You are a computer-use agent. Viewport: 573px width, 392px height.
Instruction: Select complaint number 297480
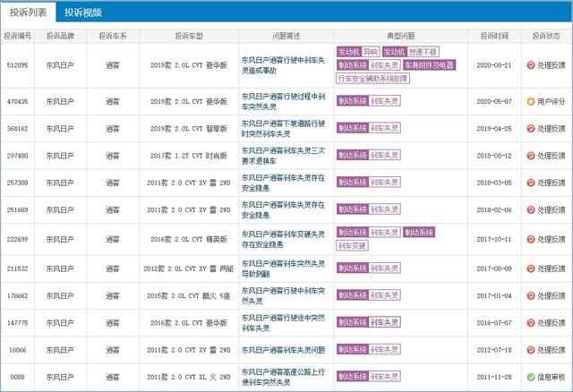click(x=18, y=156)
